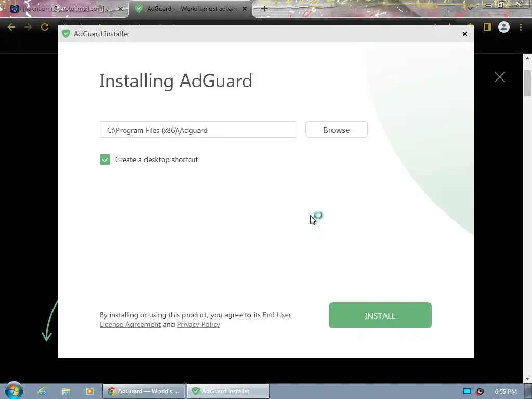Select AdGuard Installer taskbar button
The image size is (532, 399).
click(228, 391)
